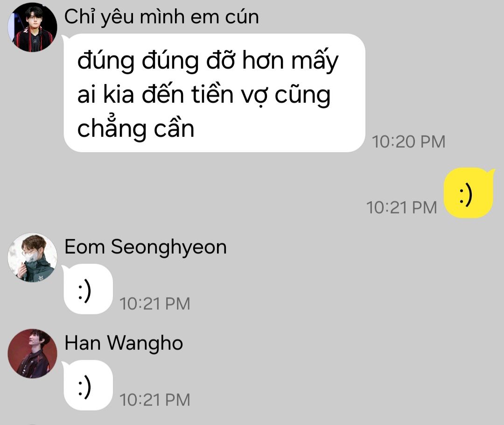Screen dimensions: 504x425
Task: Tap Eom Seonghyeon's profile picture
Action: pos(33,258)
